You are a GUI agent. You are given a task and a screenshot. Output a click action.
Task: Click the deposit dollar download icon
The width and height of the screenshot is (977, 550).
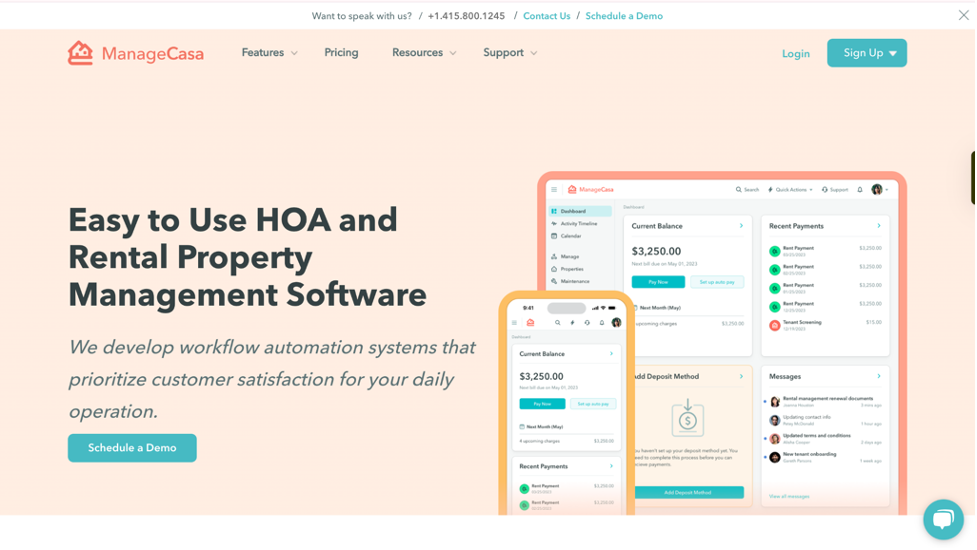tap(687, 418)
